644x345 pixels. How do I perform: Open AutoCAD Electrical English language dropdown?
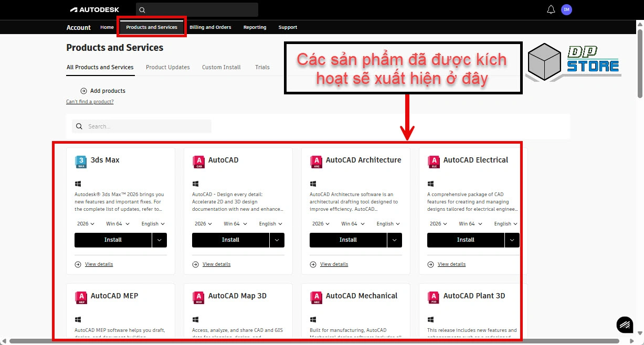click(x=506, y=224)
